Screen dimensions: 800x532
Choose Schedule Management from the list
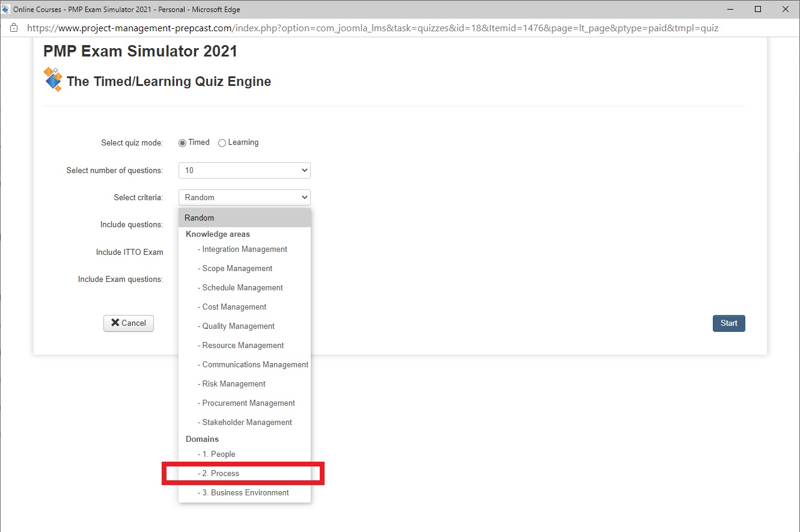[x=245, y=288]
